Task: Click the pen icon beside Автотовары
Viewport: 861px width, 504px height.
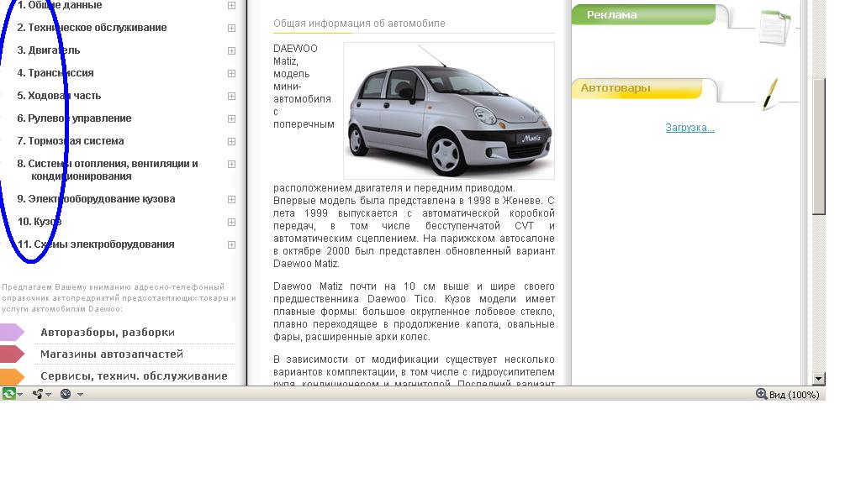Action: pyautogui.click(x=770, y=94)
